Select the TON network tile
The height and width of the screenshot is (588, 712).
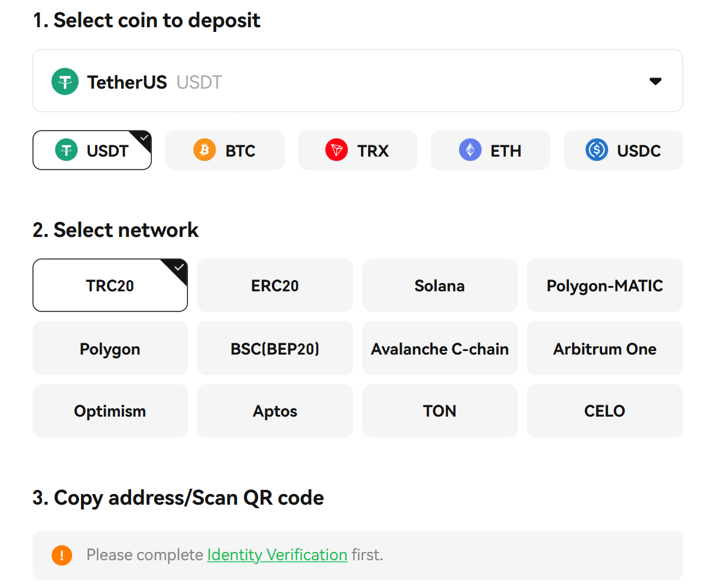[x=440, y=411]
